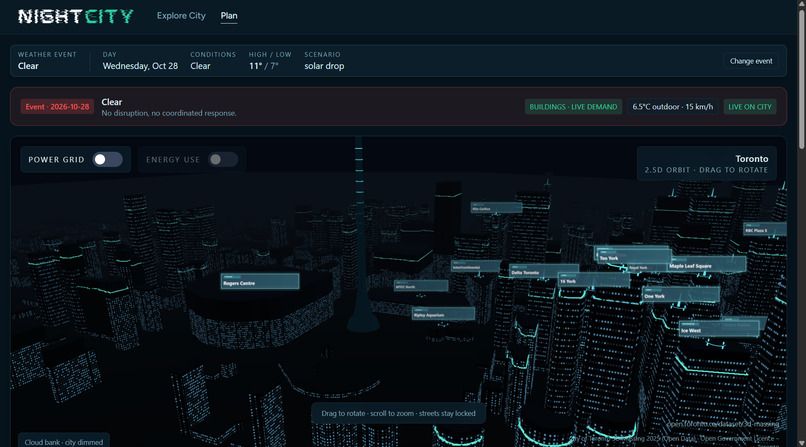Click the Conditions Clear value
Image resolution: width=806 pixels, height=447 pixels.
[x=200, y=66]
